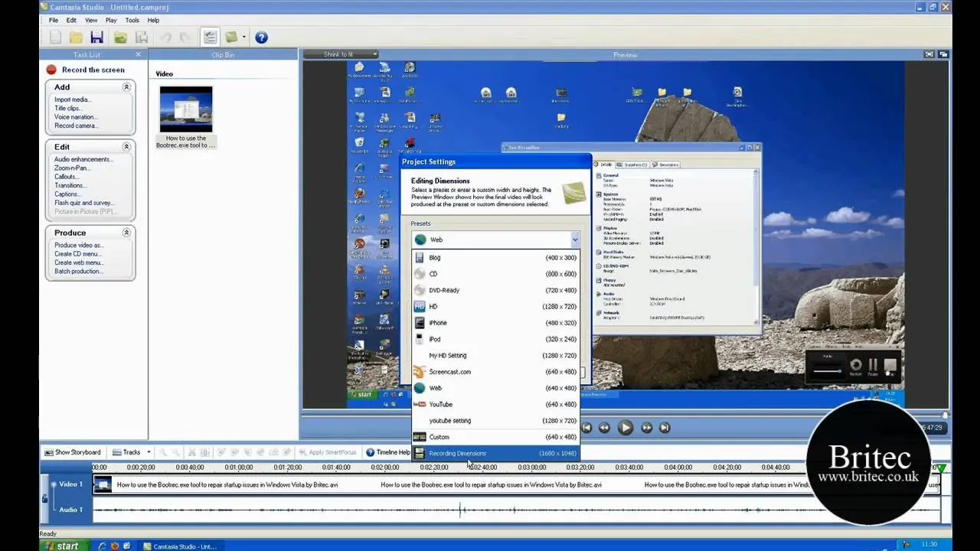Click the Open Project folder icon
Viewport: 980px width, 551px height.
[x=76, y=37]
